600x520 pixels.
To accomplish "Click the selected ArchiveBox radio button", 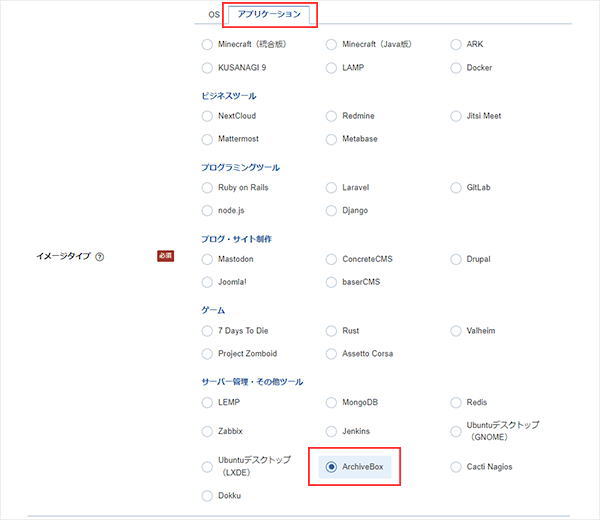I will 331,467.
